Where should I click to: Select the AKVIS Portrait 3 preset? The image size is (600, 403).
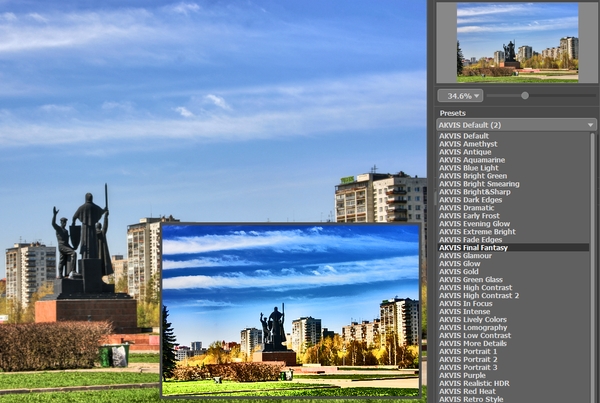click(513, 367)
